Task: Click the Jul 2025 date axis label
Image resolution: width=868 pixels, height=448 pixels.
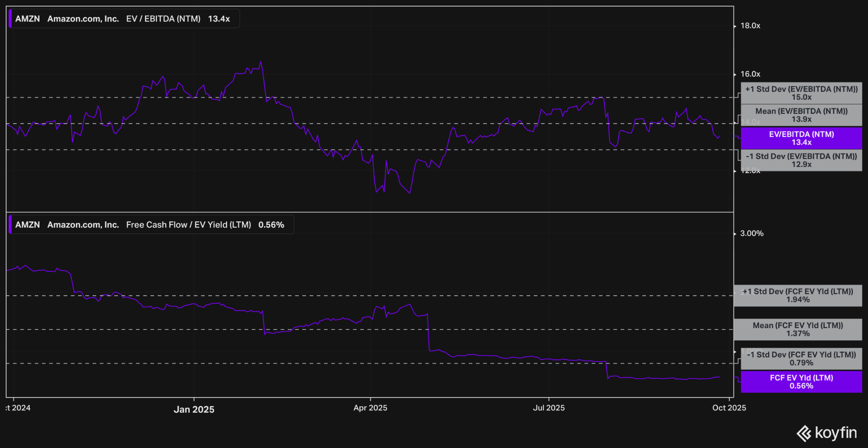Action: [549, 408]
